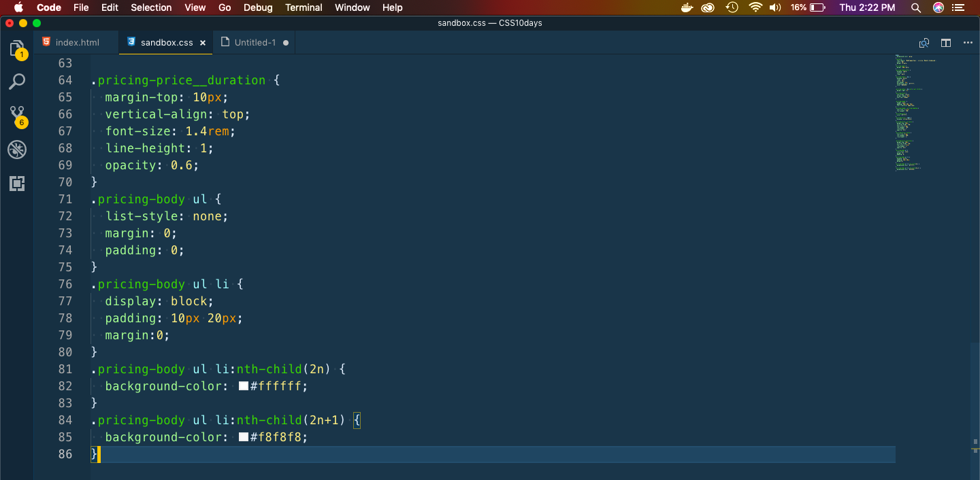Open the Source Control view
Screen dimensions: 980x480
point(17,116)
